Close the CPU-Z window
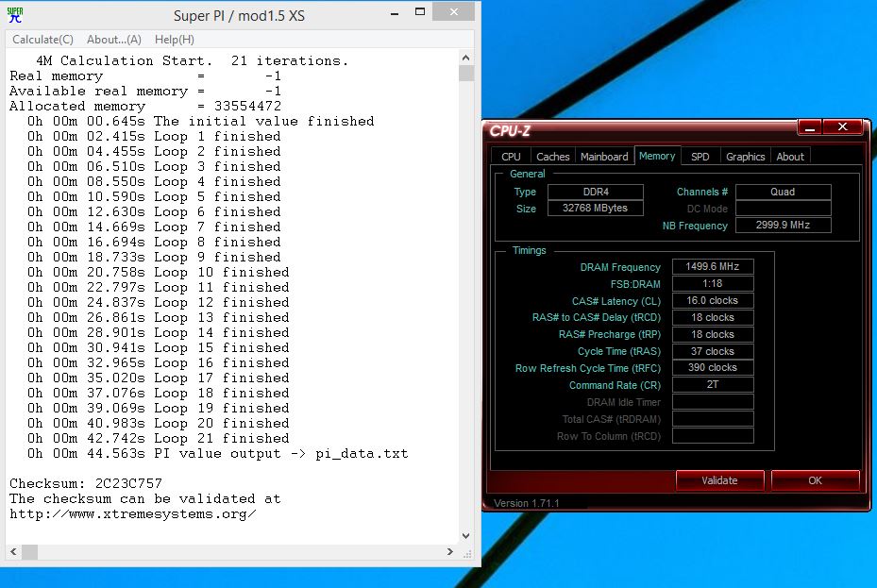The width and height of the screenshot is (877, 588). point(842,127)
